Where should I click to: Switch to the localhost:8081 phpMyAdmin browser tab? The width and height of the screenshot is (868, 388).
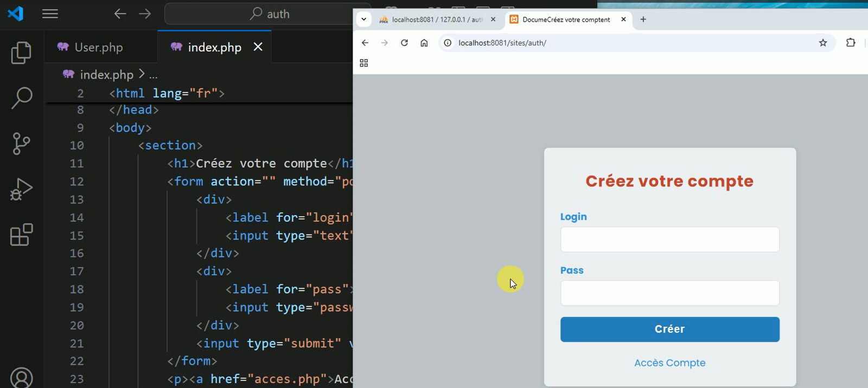(x=437, y=20)
